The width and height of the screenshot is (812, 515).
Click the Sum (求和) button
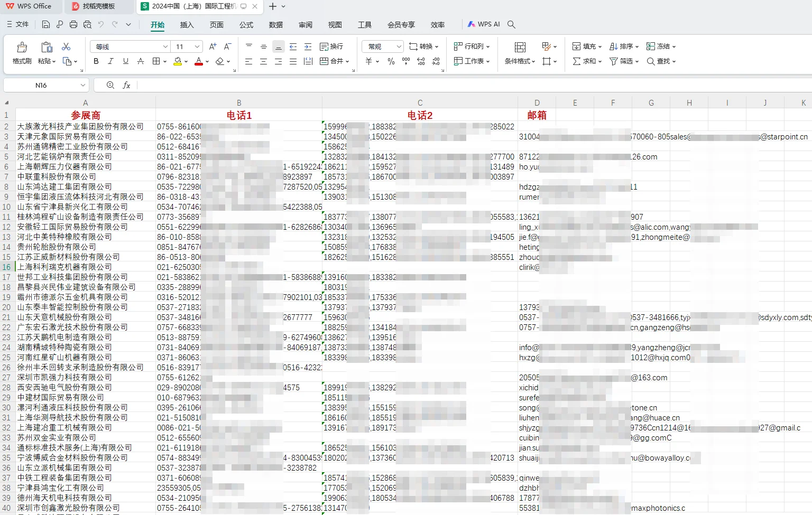point(587,61)
